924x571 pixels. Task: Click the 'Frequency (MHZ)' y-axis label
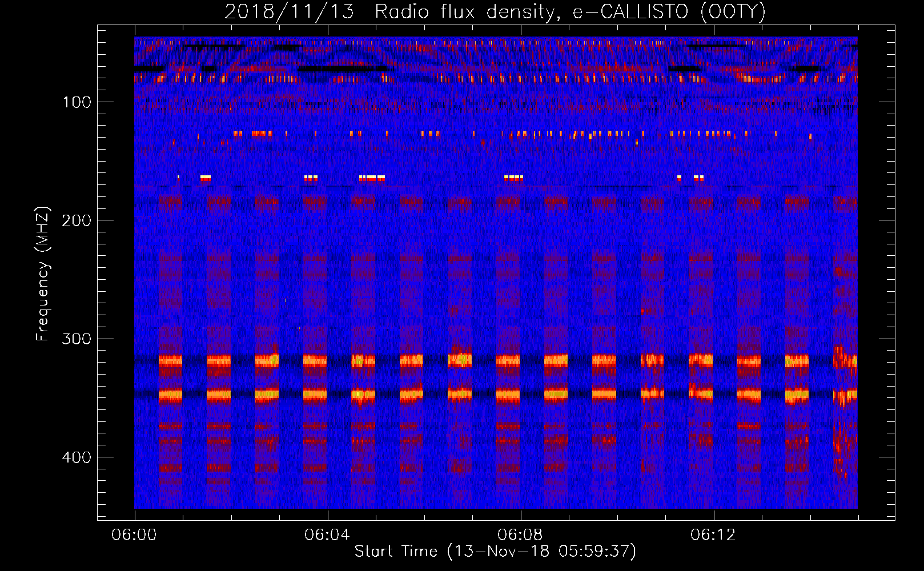pyautogui.click(x=43, y=274)
